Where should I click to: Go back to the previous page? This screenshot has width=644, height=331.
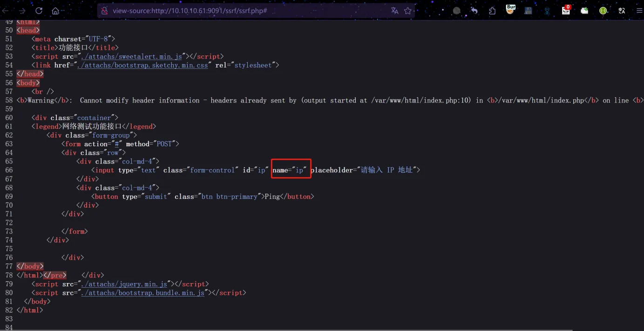pyautogui.click(x=6, y=11)
